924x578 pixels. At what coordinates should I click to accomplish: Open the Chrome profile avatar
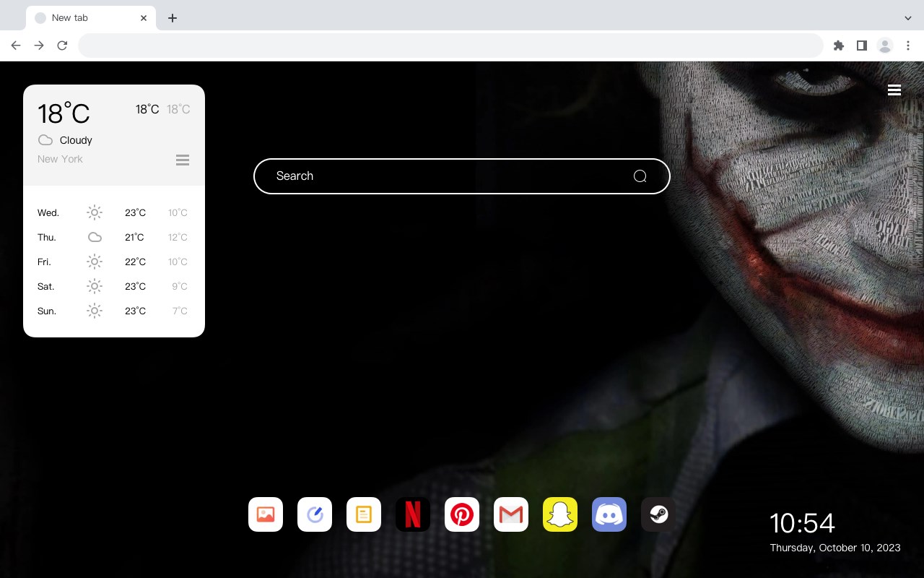point(885,46)
